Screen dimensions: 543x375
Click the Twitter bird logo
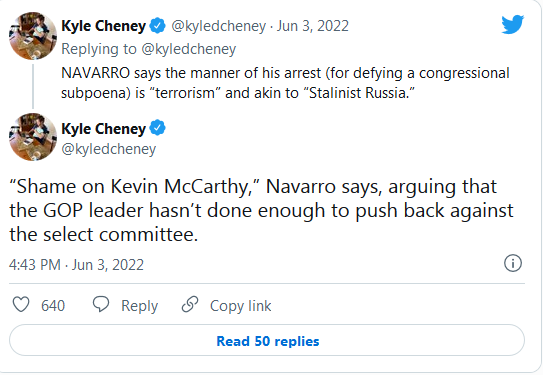tap(513, 24)
